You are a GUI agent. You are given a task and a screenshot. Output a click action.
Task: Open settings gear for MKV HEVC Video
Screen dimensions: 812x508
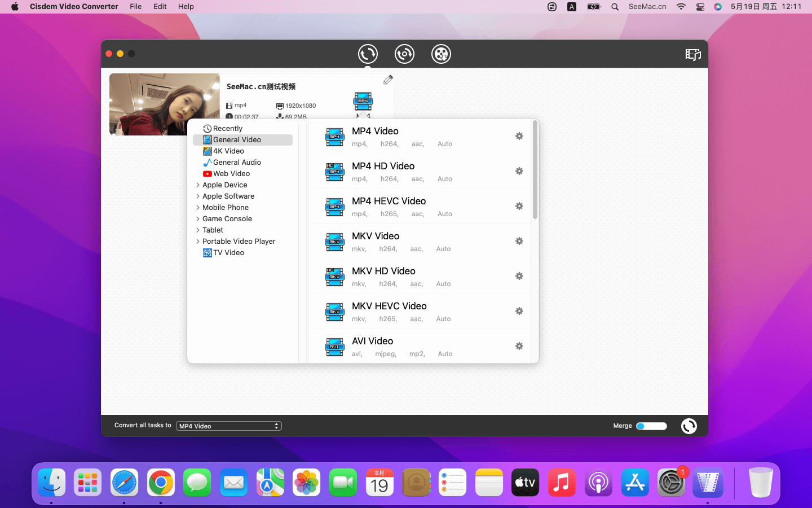click(x=519, y=311)
